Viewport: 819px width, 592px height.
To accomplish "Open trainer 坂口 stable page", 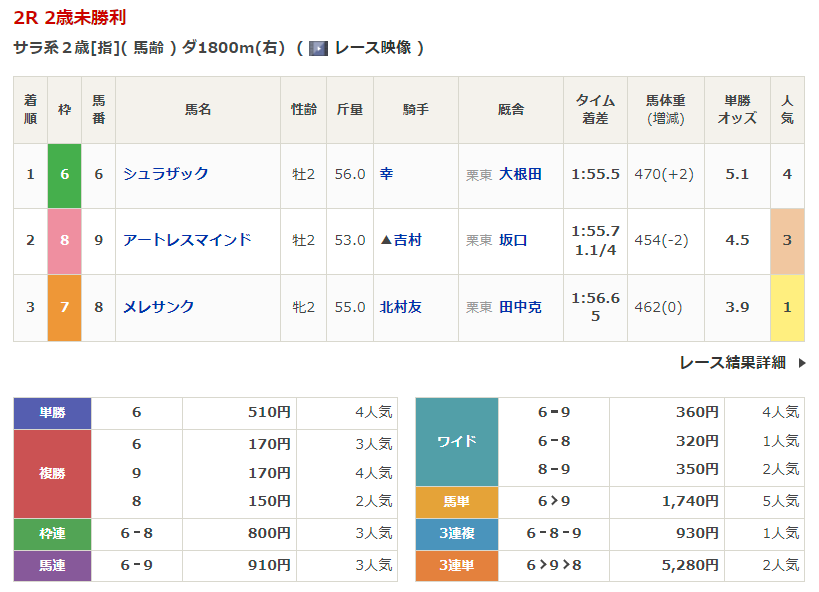I will [x=513, y=240].
